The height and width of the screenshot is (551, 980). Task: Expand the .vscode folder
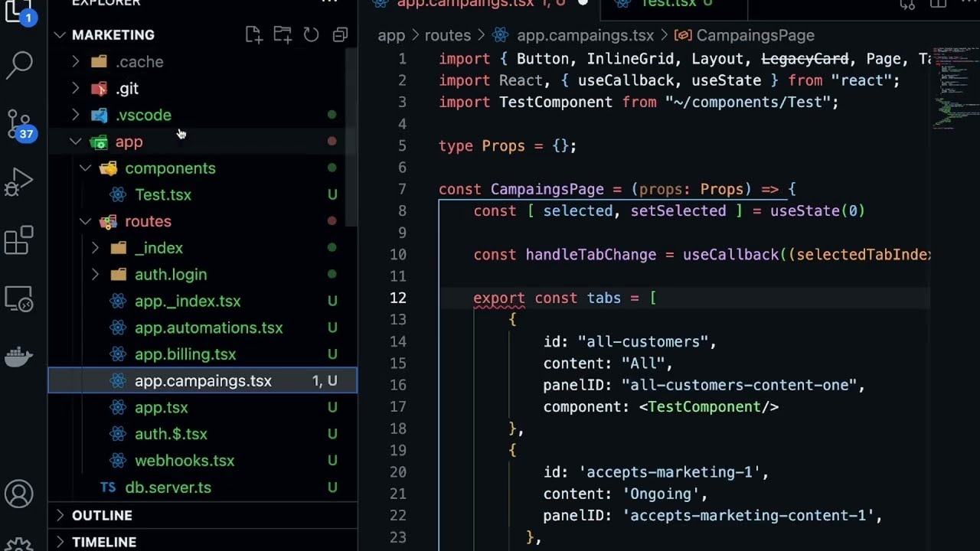(75, 115)
